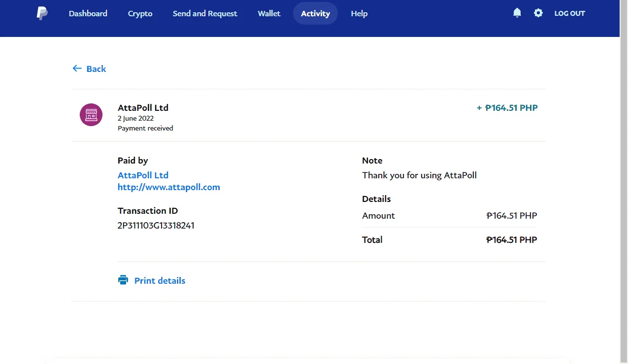
Task: Open the AttaPoll Ltd payer link
Action: (143, 175)
